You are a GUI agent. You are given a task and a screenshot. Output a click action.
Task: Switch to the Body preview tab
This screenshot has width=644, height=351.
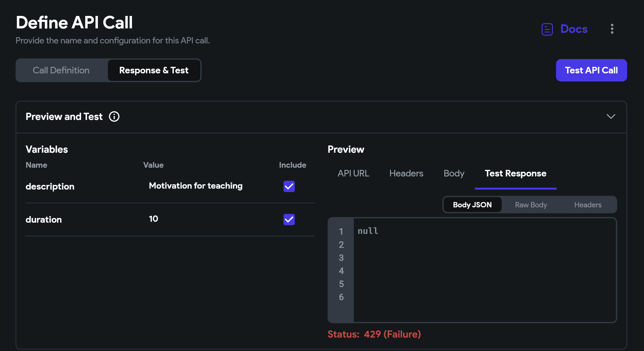(x=454, y=173)
